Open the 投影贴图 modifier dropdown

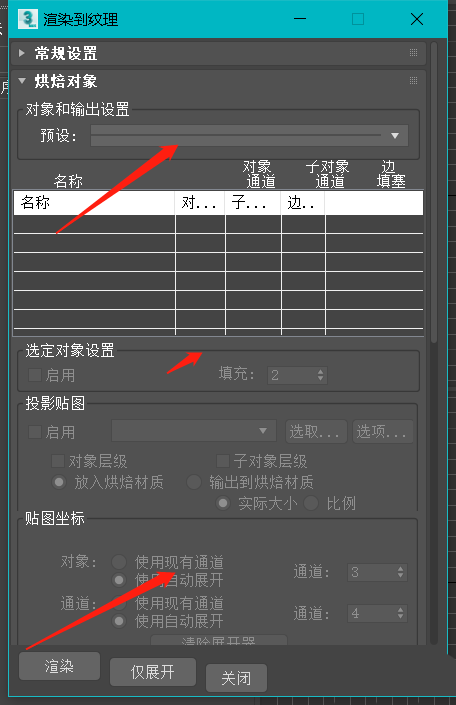(194, 431)
